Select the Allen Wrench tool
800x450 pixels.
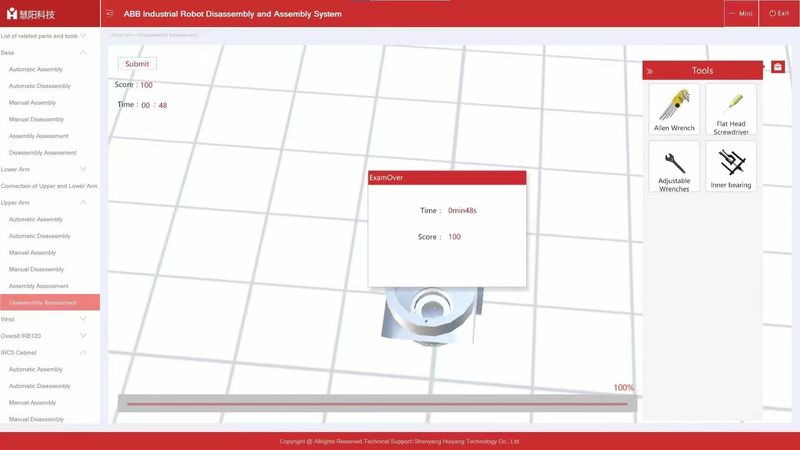[x=674, y=110]
